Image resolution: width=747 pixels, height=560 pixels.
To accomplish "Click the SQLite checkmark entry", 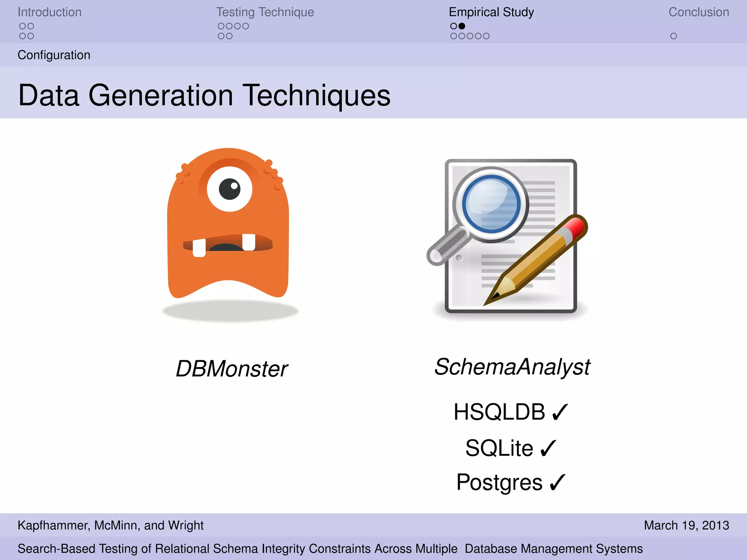I will click(x=511, y=448).
